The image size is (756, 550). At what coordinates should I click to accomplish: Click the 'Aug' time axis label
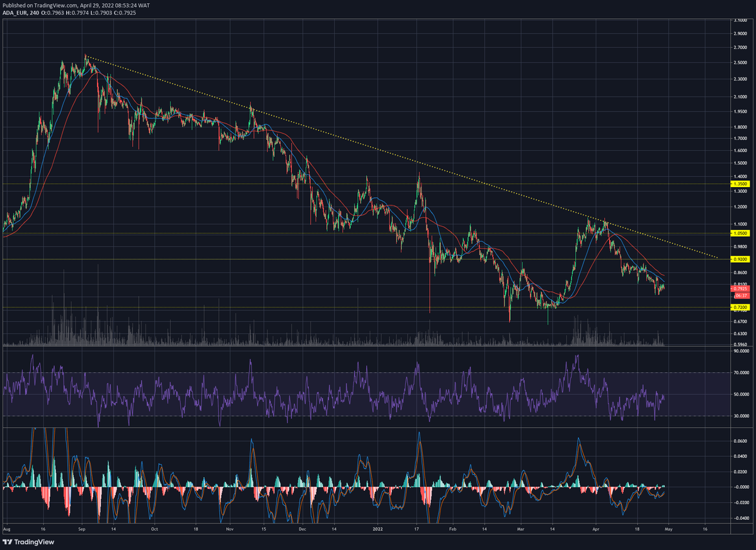pos(7,530)
